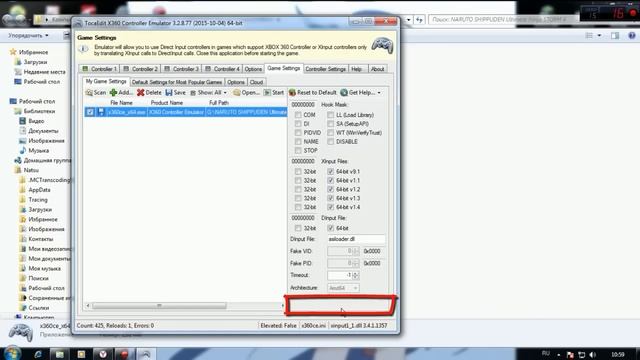Open the Get Help dropdown
Screen dimensions: 640x360
361,93
